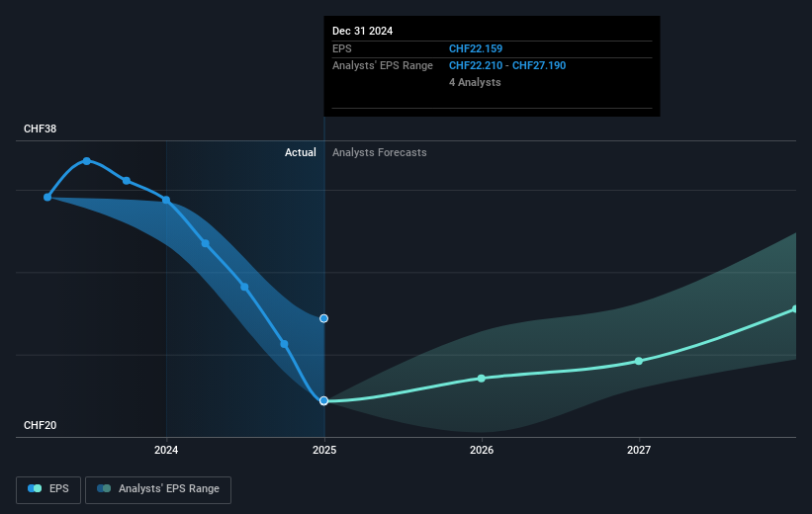The image size is (812, 514).
Task: Click the 2026 x-axis label
Action: tap(482, 450)
